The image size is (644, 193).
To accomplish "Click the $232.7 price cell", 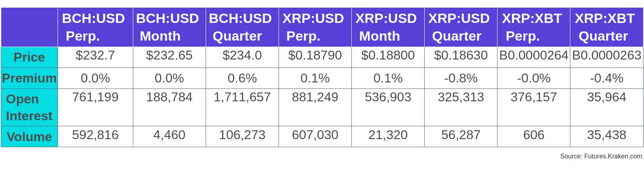I will [95, 55].
